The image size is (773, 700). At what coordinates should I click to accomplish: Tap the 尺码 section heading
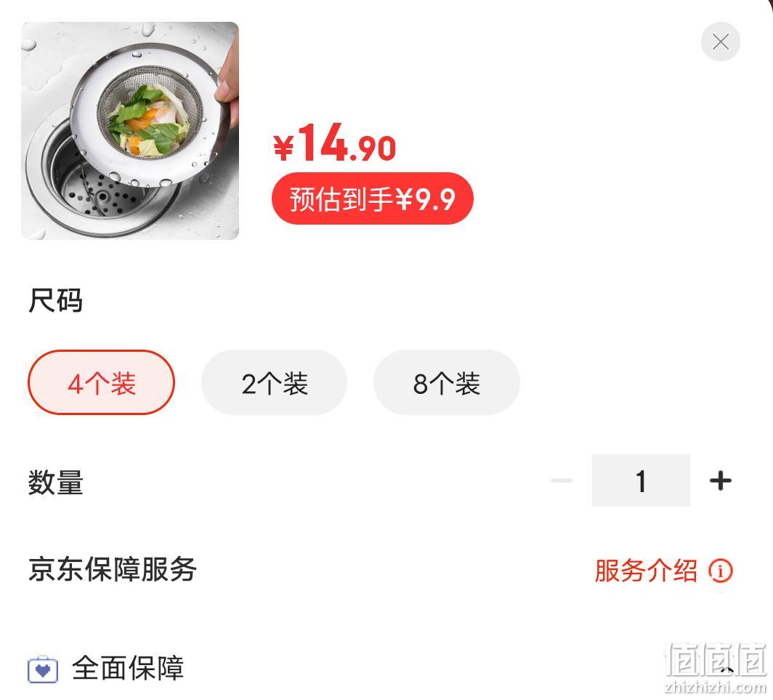(55, 300)
